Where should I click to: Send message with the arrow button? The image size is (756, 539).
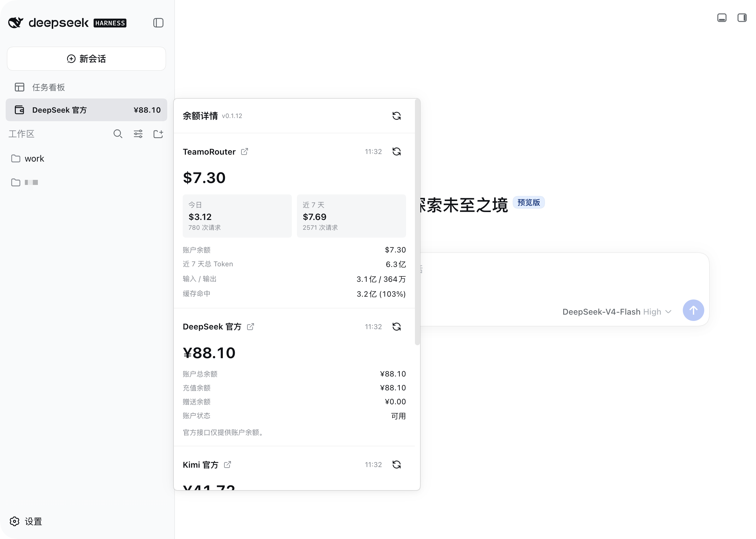tap(693, 310)
